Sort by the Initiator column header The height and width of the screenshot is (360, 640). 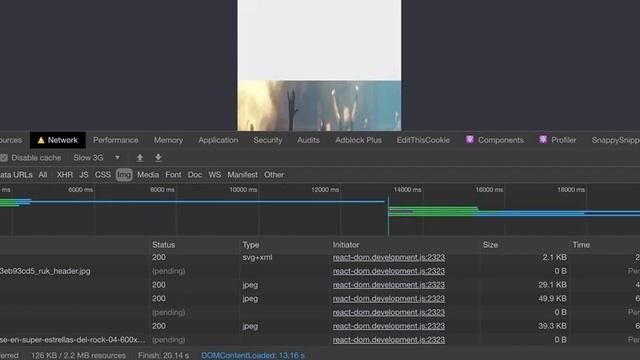click(346, 244)
